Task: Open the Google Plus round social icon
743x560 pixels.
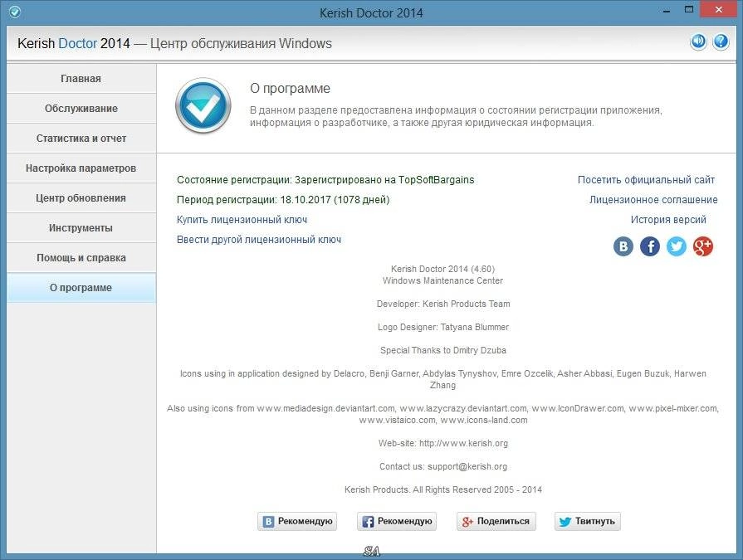Action: [x=702, y=246]
